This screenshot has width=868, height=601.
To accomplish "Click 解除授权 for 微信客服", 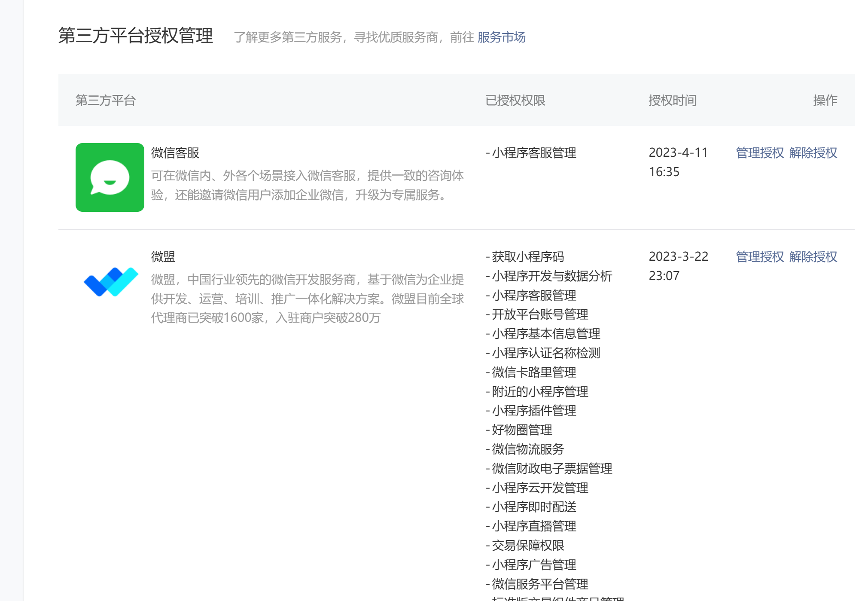I will point(813,153).
